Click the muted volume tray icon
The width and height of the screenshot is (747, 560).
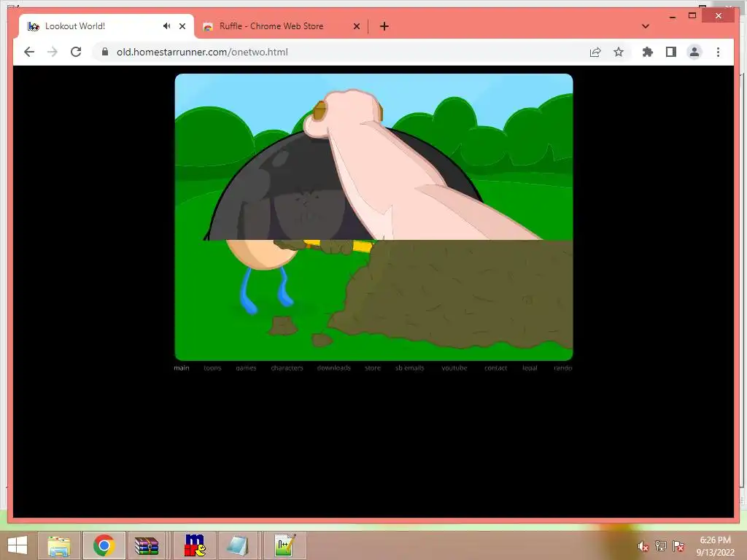(643, 546)
